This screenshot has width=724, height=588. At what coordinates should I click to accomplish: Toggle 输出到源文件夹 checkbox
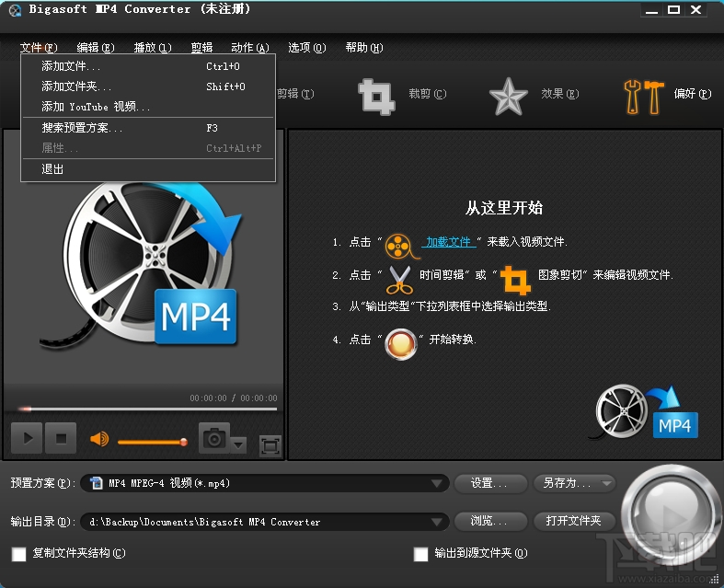point(420,554)
